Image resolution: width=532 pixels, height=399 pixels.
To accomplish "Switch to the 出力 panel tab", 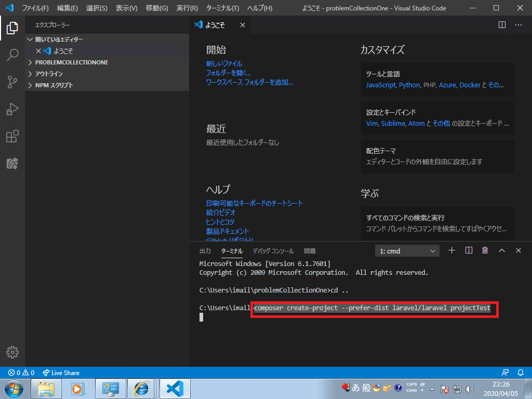I will 205,251.
